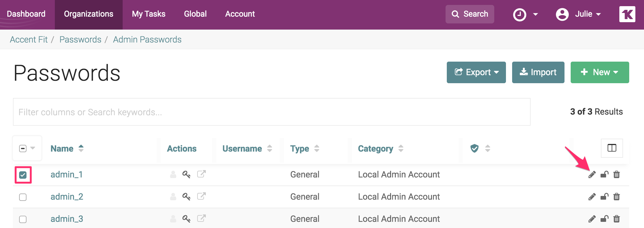This screenshot has height=228, width=644.
Task: Click 'General' type in admin_3 row
Action: click(x=305, y=219)
